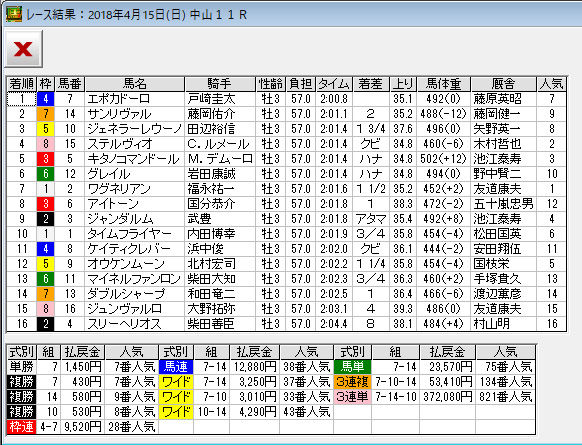Screen dimensions: 582x445
Task: Click time 2:00.8 for winner
Action: 334,99
